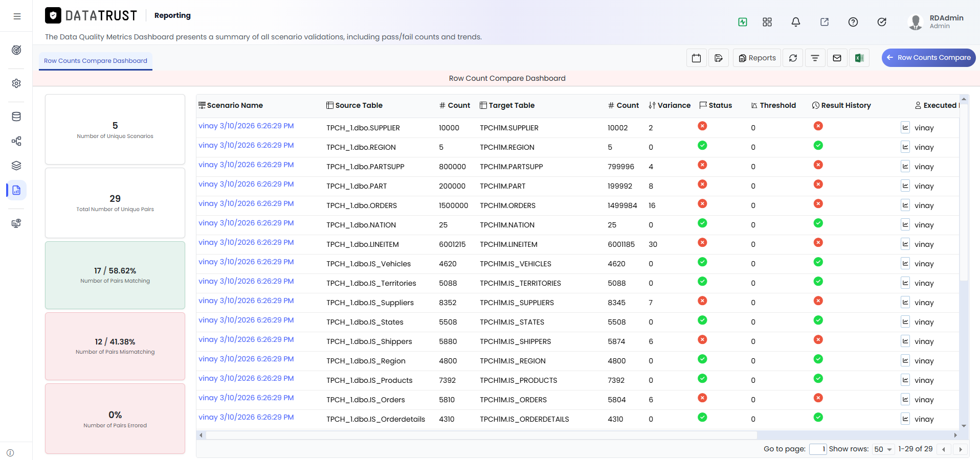The image size is (980, 460).
Task: Click the calendar date picker icon
Action: 696,58
